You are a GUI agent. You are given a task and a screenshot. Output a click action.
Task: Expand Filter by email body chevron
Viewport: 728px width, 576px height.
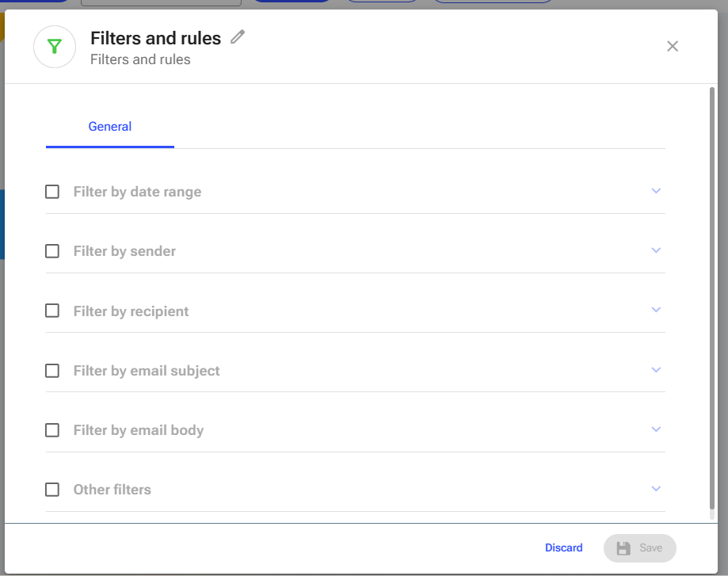click(x=656, y=429)
